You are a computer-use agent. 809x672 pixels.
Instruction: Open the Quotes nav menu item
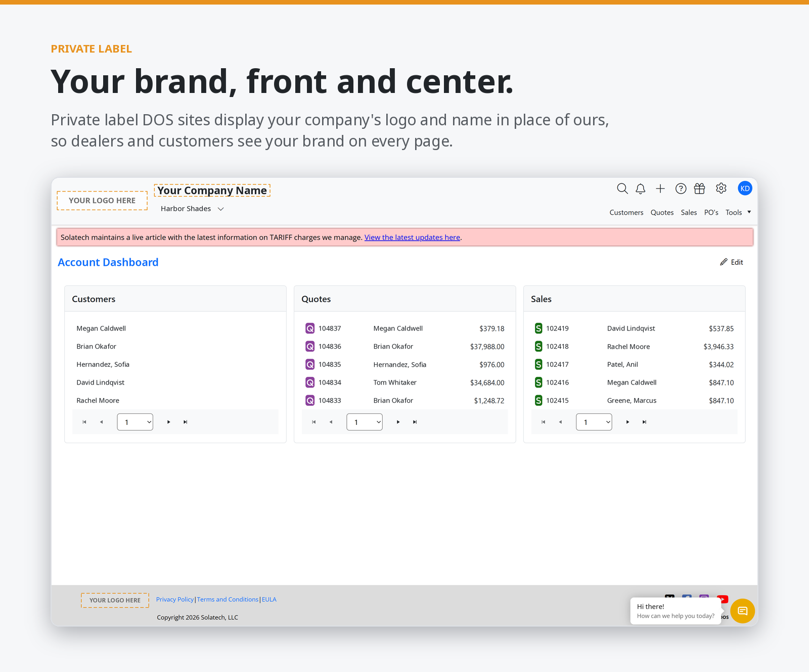tap(662, 213)
